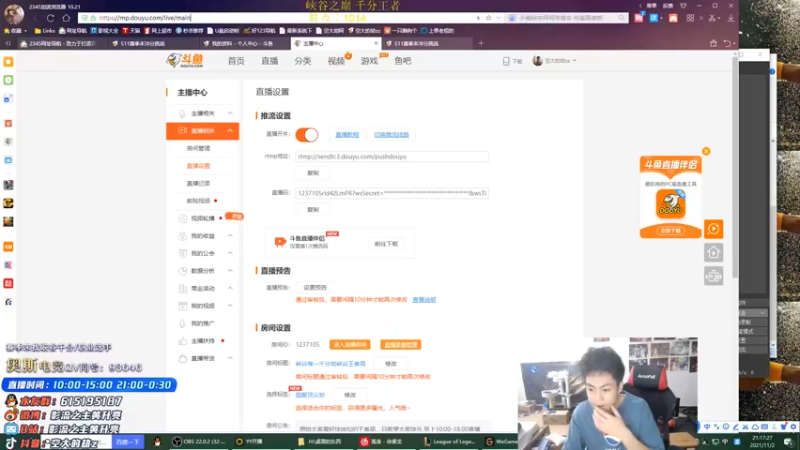Click the floating home icon on right
This screenshot has width=800, height=450.
point(713,252)
